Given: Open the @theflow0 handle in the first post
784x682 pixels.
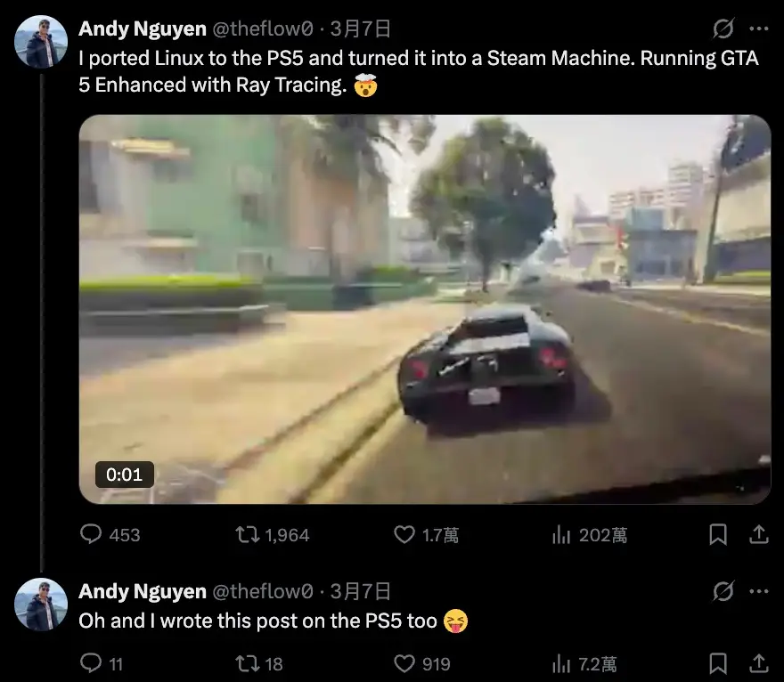Looking at the screenshot, I should point(263,28).
